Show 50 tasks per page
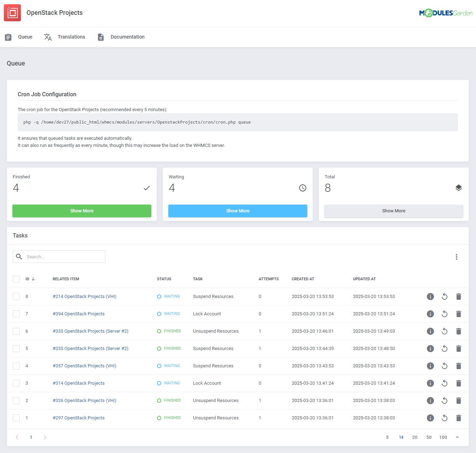The width and height of the screenshot is (476, 453). 429,437
